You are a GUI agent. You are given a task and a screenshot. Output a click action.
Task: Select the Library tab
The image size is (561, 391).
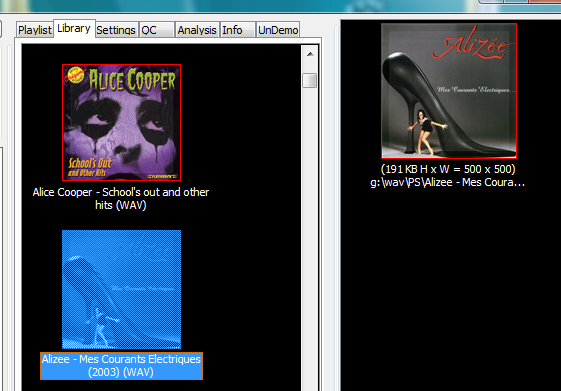coord(74,29)
